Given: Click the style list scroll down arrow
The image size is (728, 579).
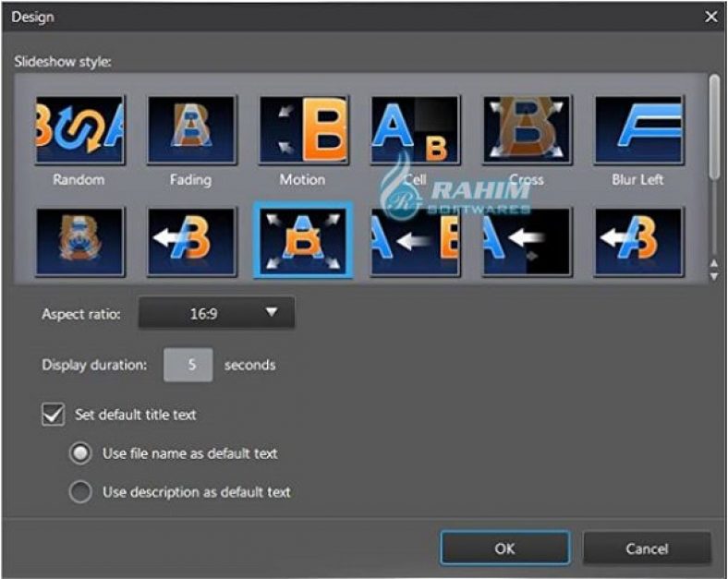Looking at the screenshot, I should (714, 277).
